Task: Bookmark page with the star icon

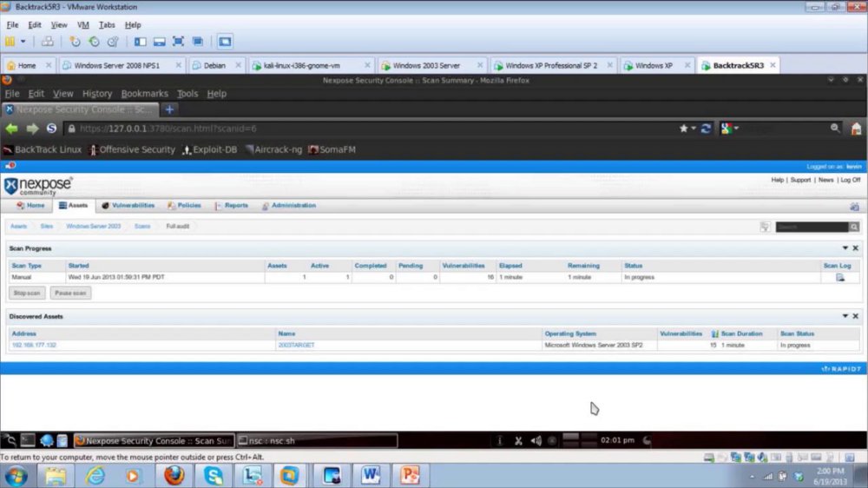Action: click(x=684, y=129)
